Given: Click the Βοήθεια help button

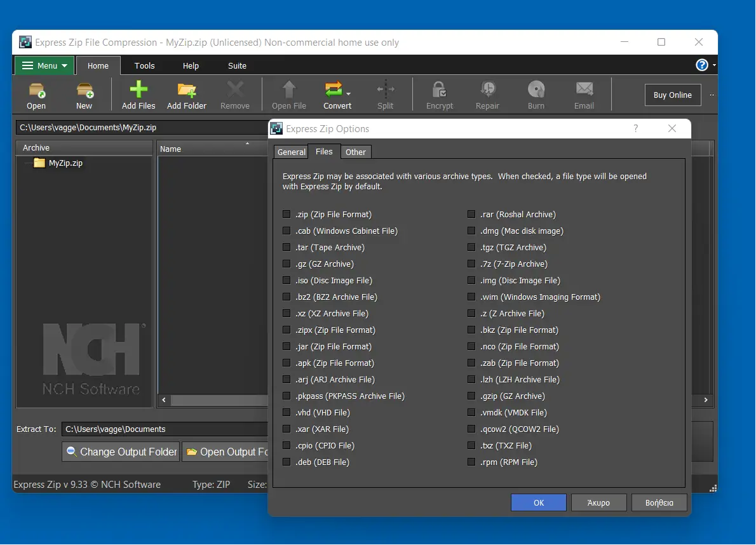Looking at the screenshot, I should [659, 502].
